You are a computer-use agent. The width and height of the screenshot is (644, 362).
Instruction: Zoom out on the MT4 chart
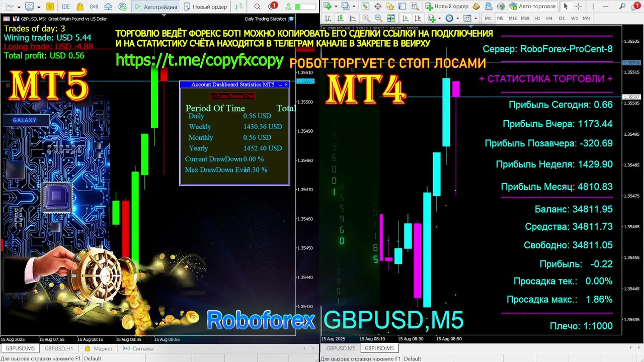[x=379, y=18]
